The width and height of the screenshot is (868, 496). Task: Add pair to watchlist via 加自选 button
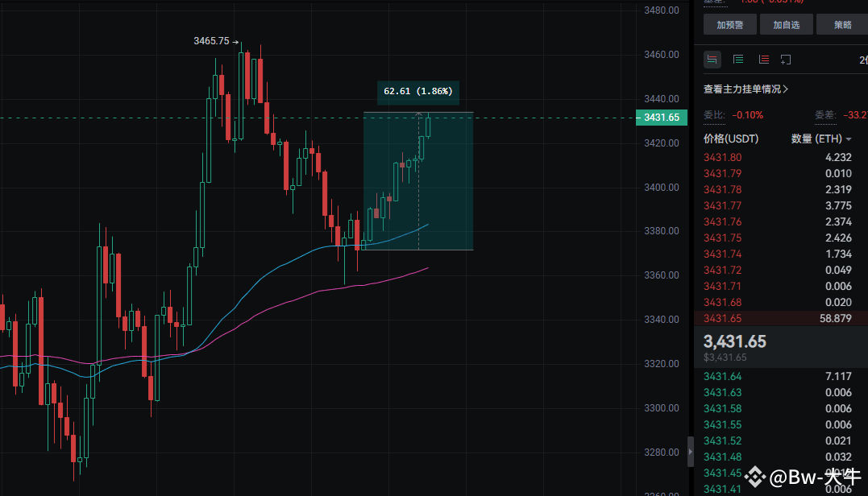click(x=786, y=24)
